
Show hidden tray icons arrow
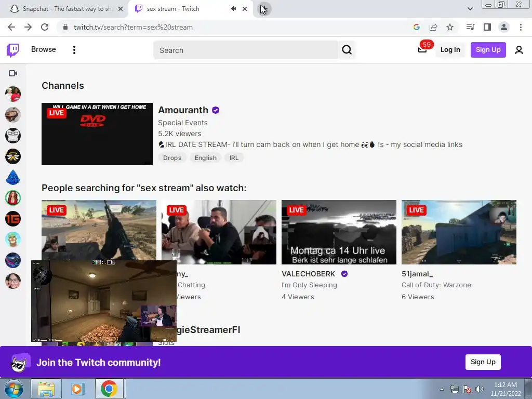(x=442, y=389)
